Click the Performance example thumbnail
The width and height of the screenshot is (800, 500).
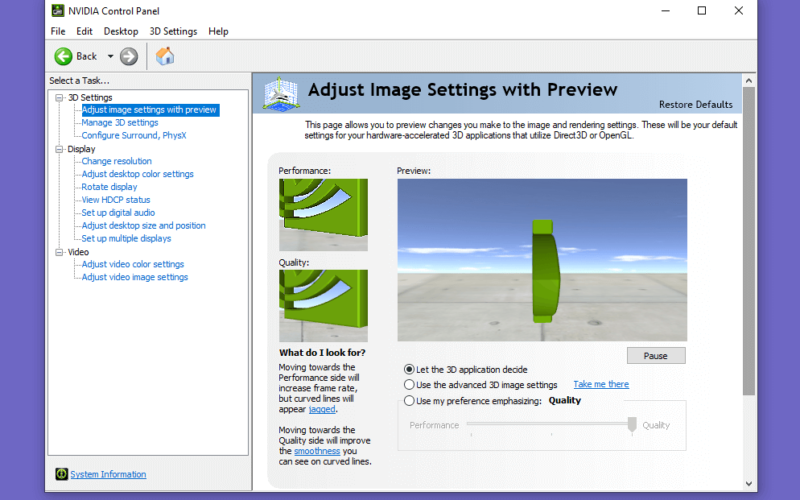323,214
